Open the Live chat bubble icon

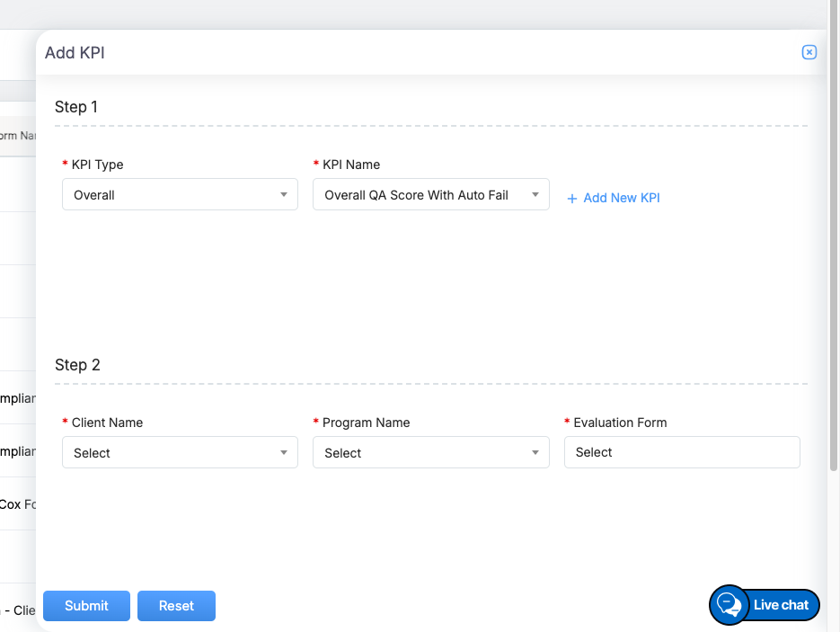pos(729,605)
